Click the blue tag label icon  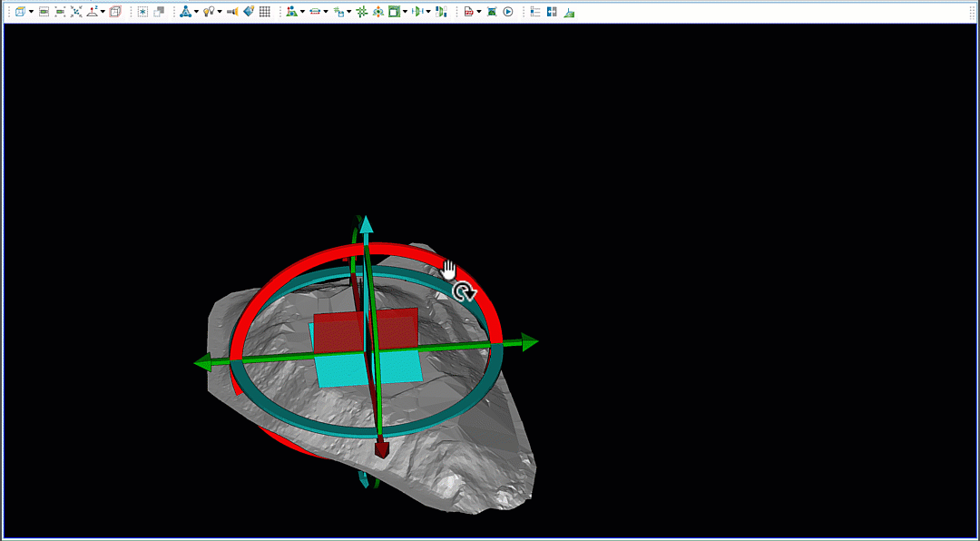(x=249, y=12)
